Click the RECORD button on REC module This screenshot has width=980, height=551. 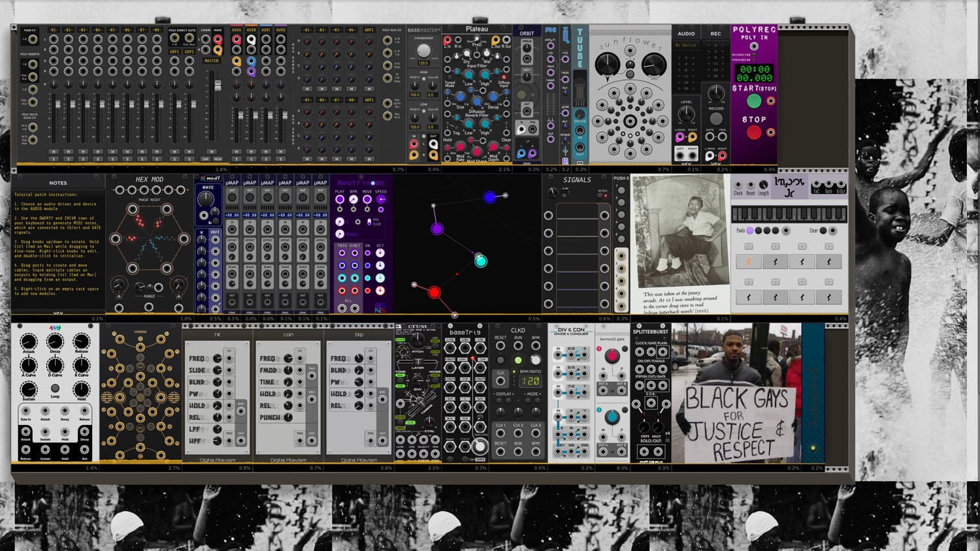(x=716, y=119)
